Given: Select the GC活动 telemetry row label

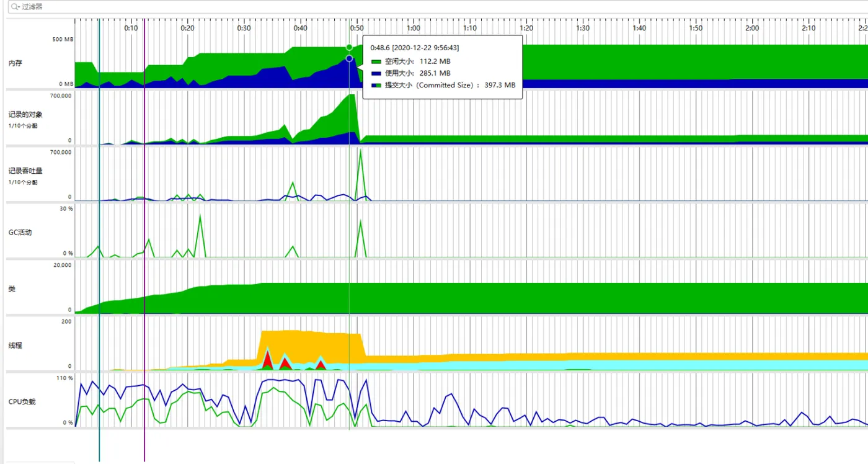Looking at the screenshot, I should (x=20, y=233).
